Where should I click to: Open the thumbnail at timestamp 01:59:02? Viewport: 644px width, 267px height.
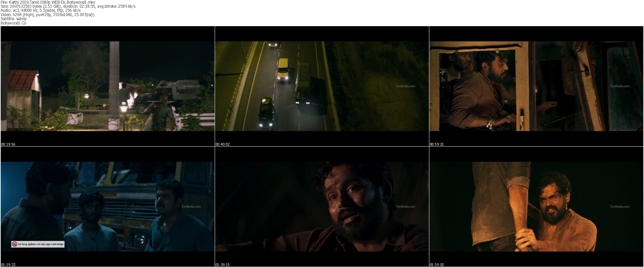(536, 207)
